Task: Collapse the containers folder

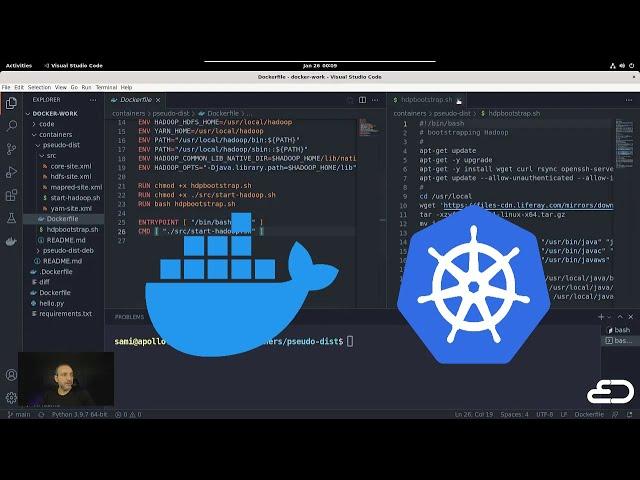Action: pos(56,135)
